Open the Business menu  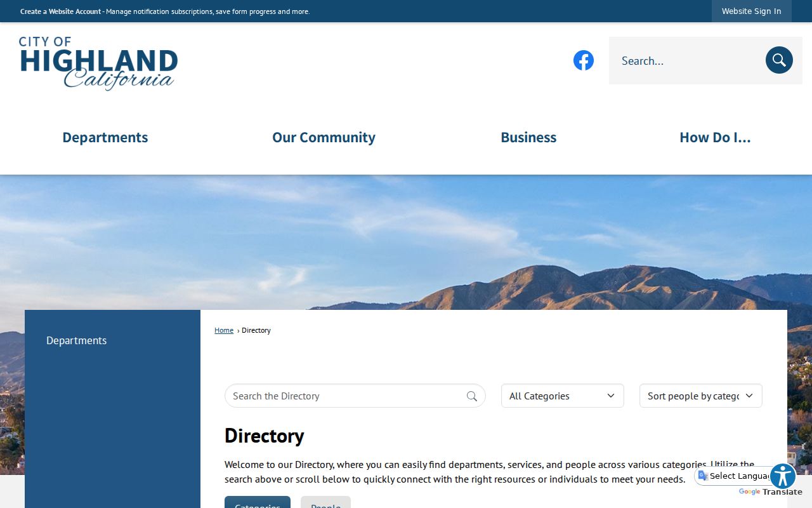coord(528,137)
